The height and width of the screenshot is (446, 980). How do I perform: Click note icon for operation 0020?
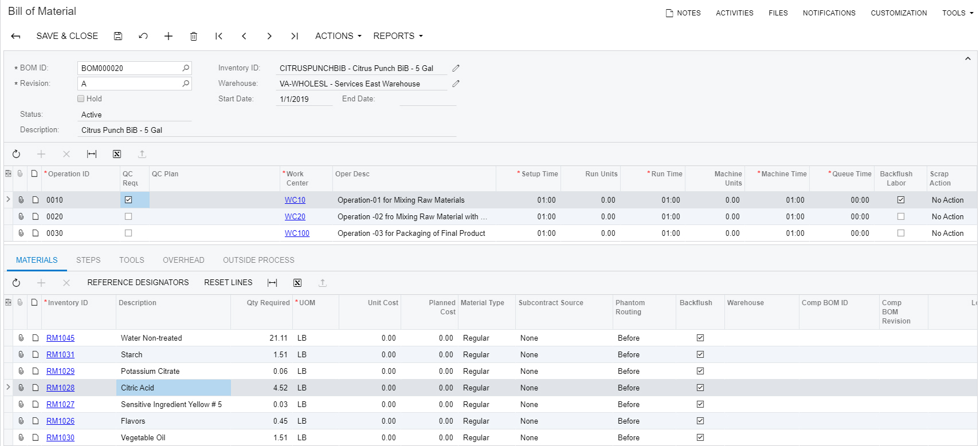pos(35,216)
